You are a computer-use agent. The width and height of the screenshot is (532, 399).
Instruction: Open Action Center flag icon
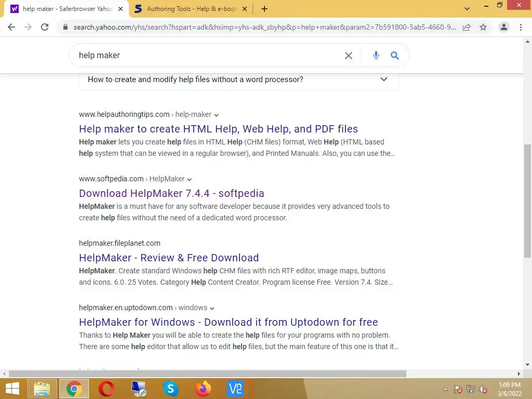[458, 390]
